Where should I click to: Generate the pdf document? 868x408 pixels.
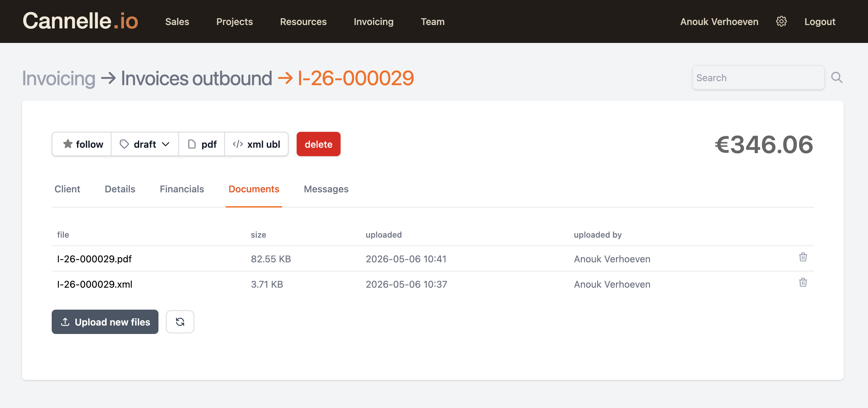coord(202,144)
